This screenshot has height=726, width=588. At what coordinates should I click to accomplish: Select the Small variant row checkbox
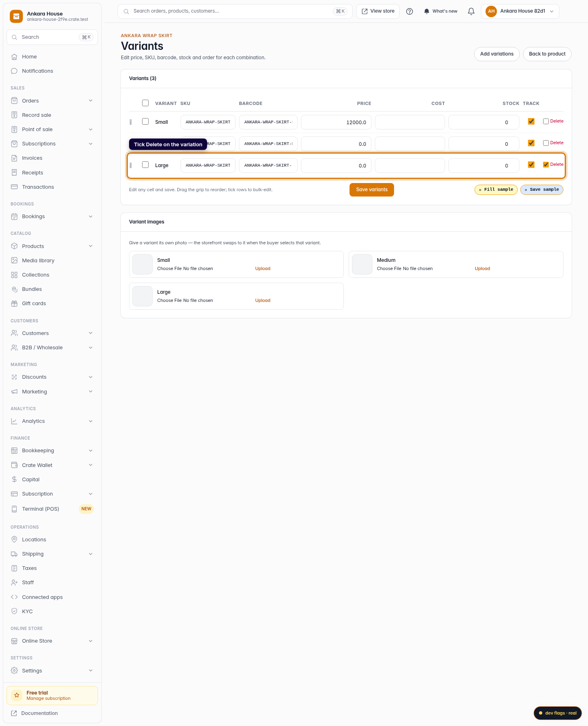click(x=145, y=121)
